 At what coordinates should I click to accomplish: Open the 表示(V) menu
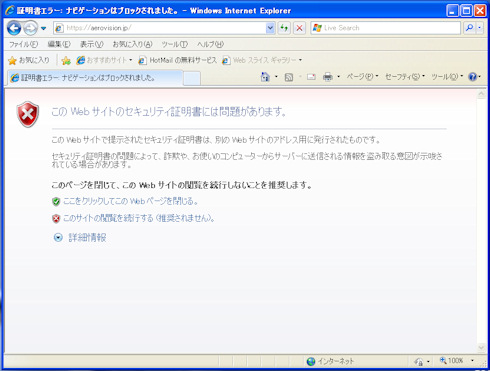pyautogui.click(x=92, y=44)
